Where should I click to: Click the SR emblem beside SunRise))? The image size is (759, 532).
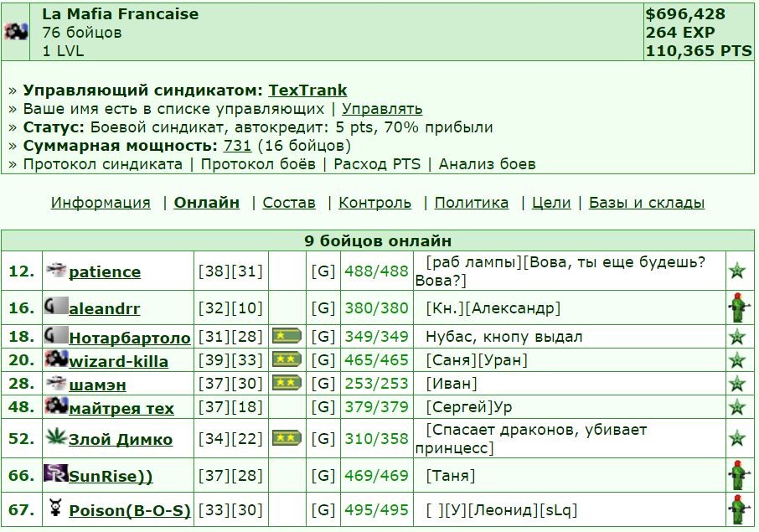click(55, 473)
